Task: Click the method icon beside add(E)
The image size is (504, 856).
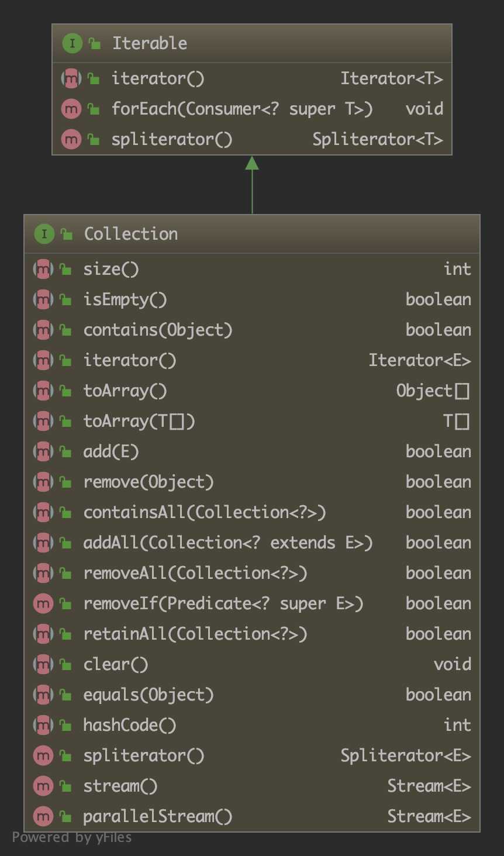Action: (43, 451)
